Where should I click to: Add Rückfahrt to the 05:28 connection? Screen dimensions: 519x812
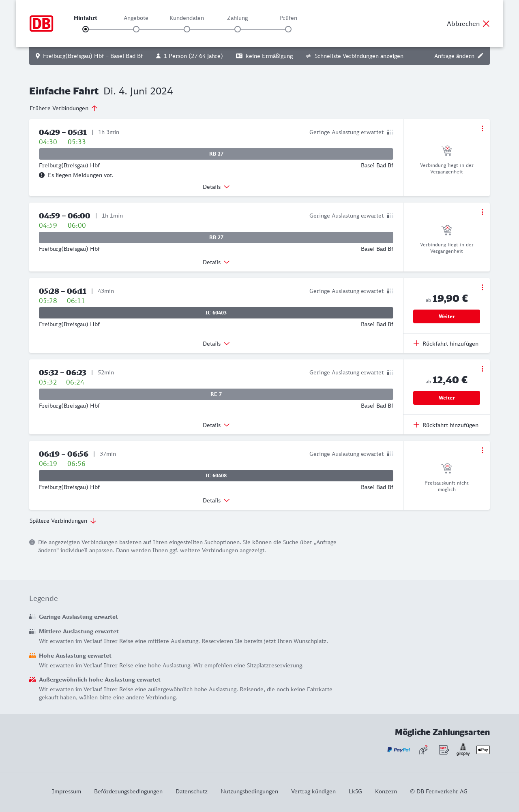click(x=446, y=344)
